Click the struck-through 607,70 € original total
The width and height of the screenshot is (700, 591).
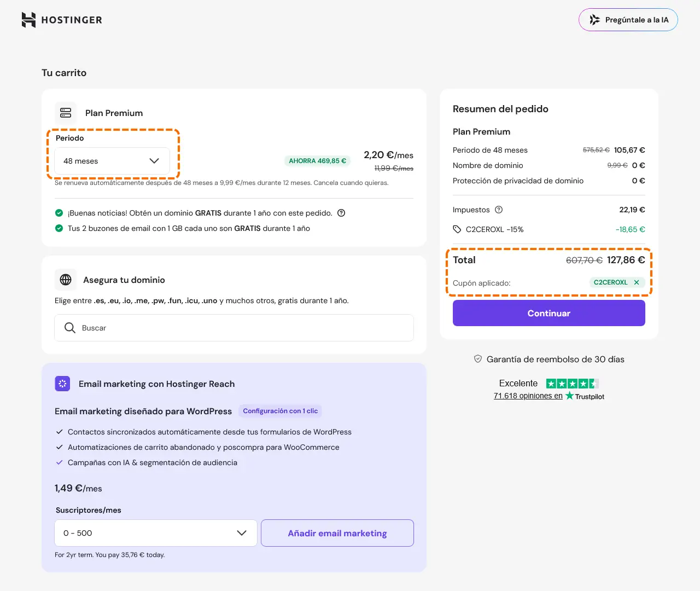(584, 260)
